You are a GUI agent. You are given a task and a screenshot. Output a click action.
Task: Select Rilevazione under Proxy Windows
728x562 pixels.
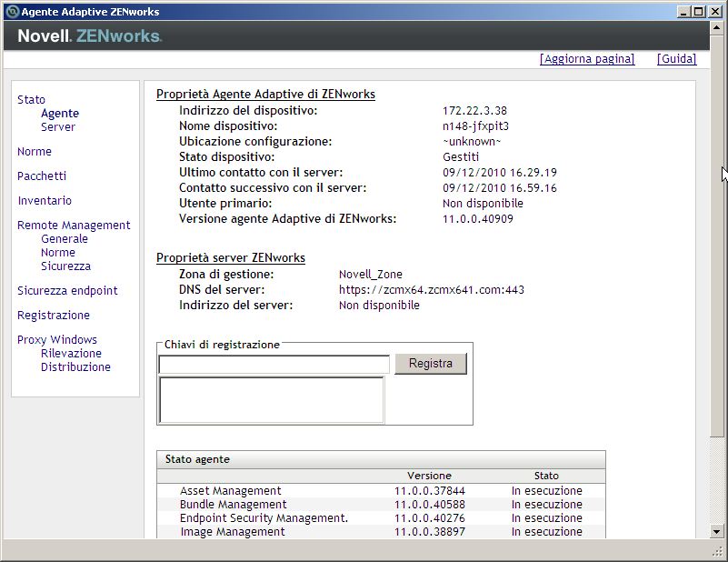pos(71,354)
